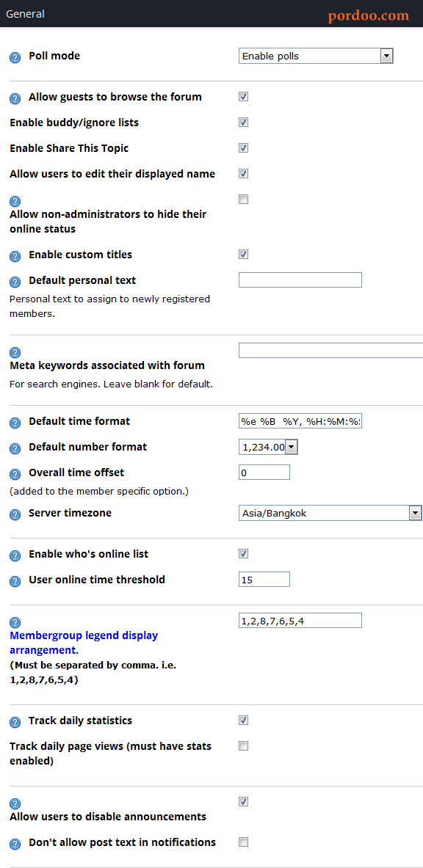Click help icon next to Enable custom titles
The width and height of the screenshot is (423, 868).
tap(15, 256)
